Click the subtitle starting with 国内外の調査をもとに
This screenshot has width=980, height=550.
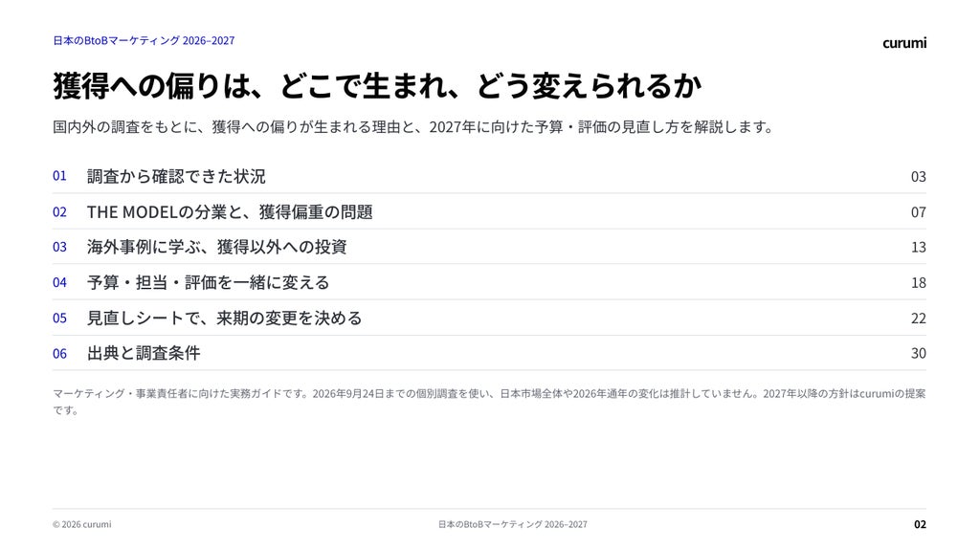tap(413, 127)
